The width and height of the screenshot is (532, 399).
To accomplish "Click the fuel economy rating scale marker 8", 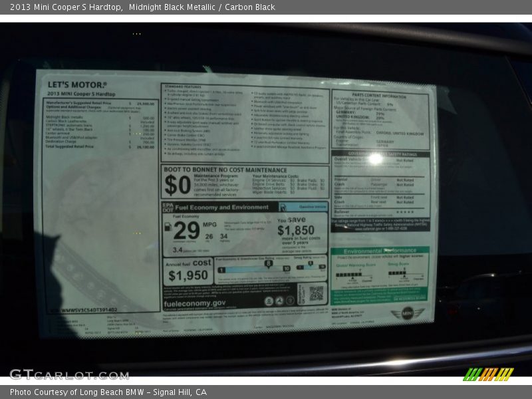I will (x=268, y=264).
